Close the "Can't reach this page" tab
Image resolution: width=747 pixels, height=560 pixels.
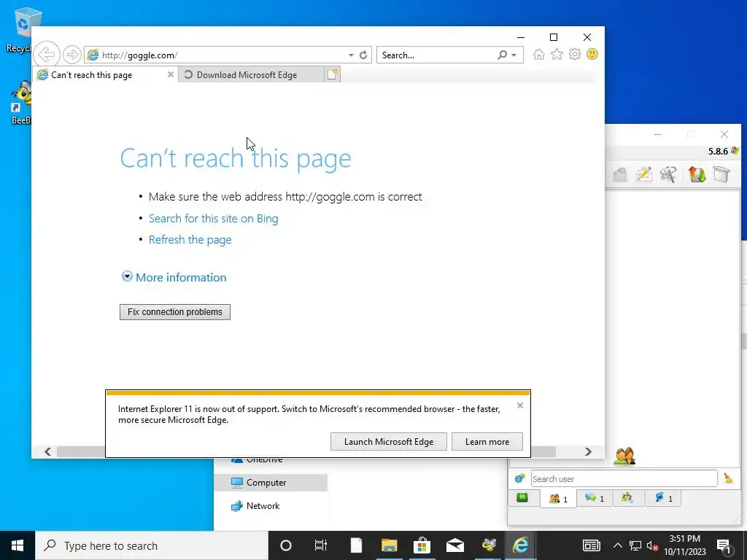pos(170,74)
